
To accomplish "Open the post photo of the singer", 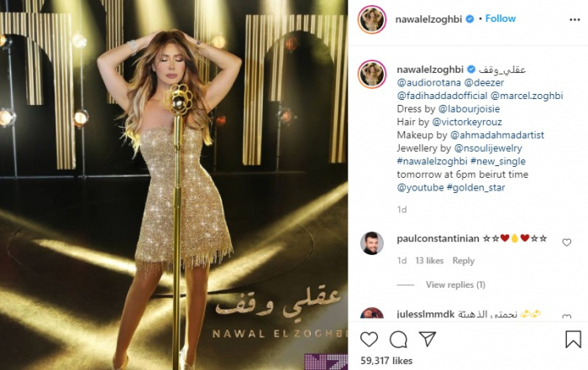I will click(174, 185).
